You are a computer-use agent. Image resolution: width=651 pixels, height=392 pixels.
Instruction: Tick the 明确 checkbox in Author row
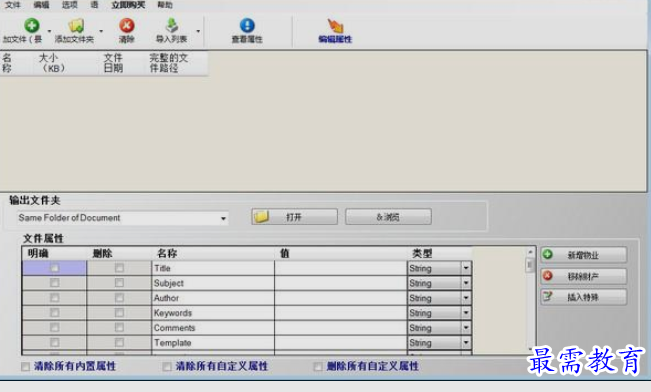click(x=54, y=298)
